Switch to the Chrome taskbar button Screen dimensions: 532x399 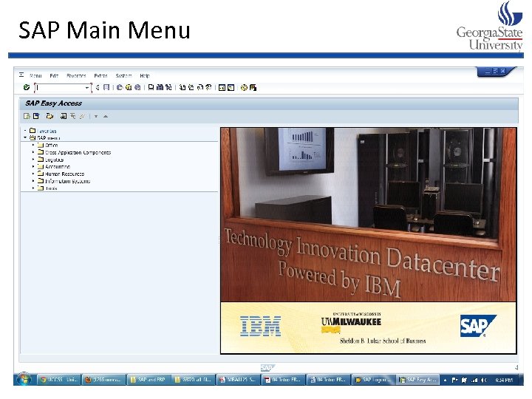coord(58,379)
